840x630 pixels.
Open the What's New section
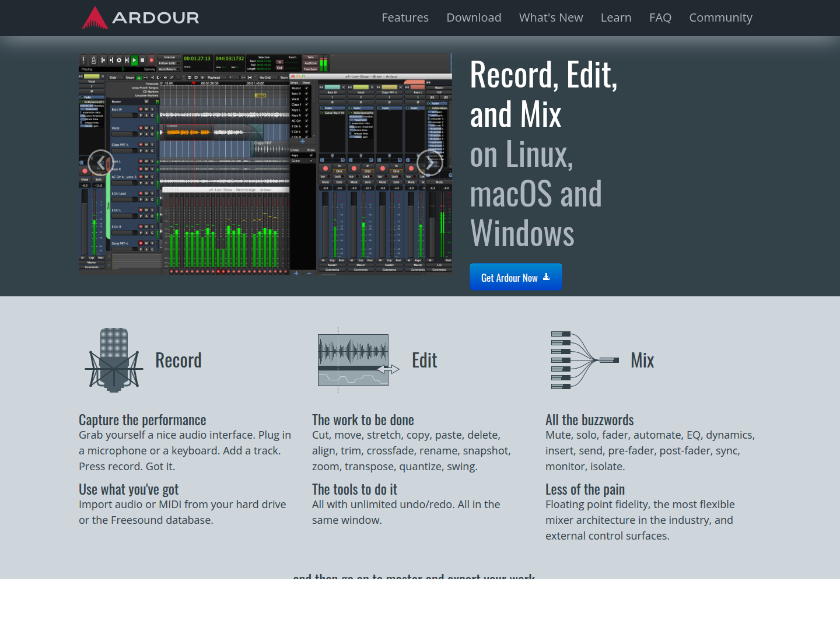tap(551, 17)
